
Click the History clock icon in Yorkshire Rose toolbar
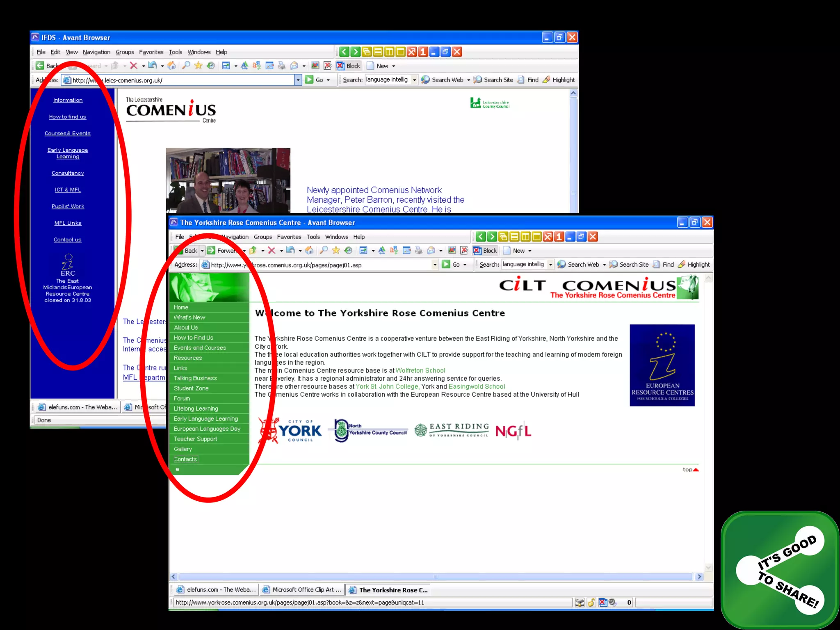pyautogui.click(x=348, y=251)
